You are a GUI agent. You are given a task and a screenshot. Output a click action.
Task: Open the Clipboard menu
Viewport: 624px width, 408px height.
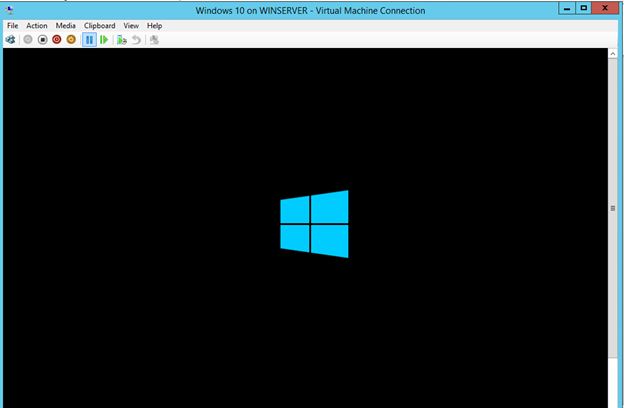[99, 25]
